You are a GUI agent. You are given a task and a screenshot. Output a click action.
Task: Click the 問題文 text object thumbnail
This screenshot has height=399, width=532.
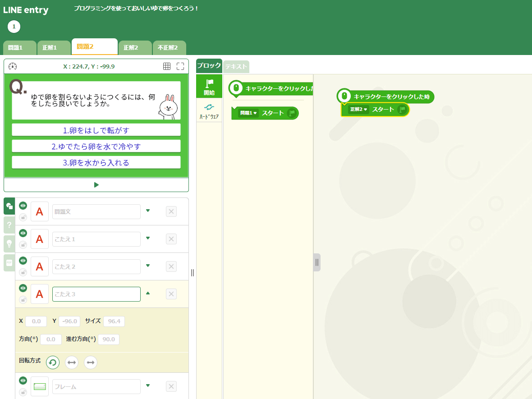[x=40, y=212]
